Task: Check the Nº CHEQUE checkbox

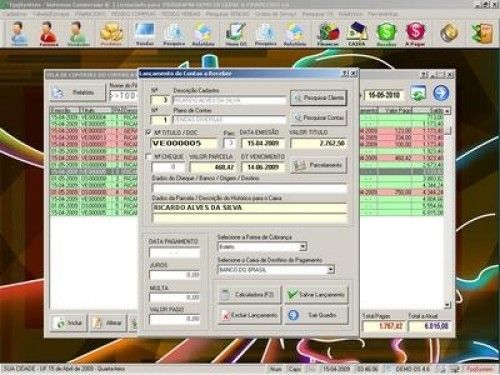Action: point(148,156)
